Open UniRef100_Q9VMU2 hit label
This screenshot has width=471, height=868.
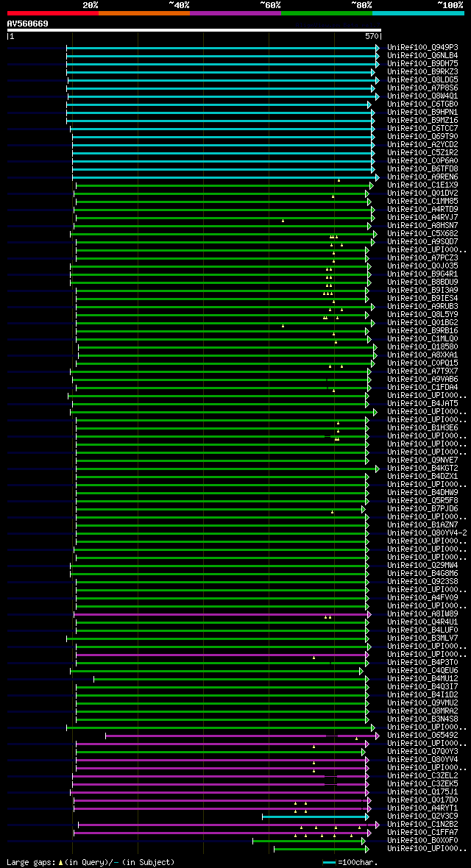tap(422, 702)
